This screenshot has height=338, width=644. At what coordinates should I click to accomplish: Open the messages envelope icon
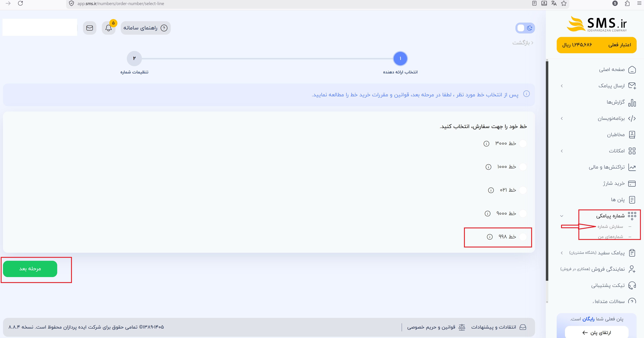tap(90, 28)
